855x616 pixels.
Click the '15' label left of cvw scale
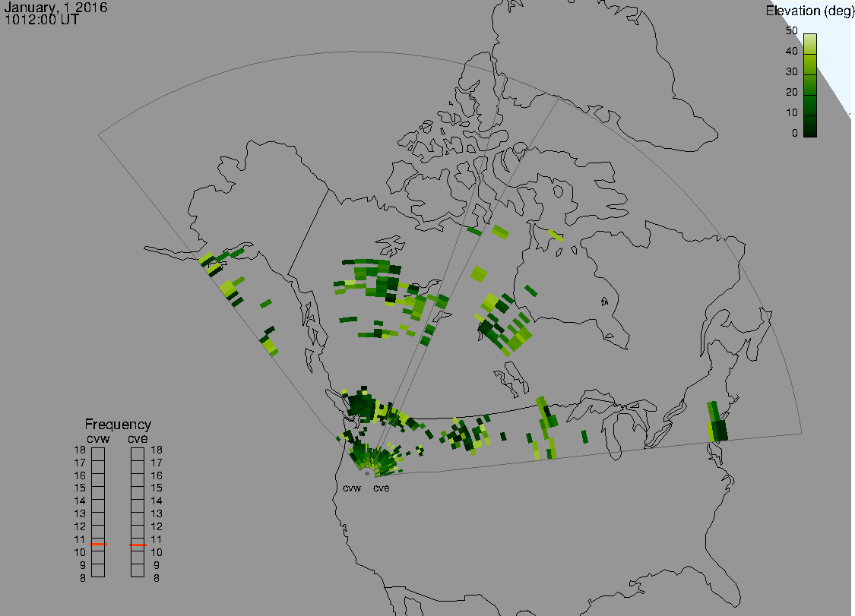click(80, 488)
